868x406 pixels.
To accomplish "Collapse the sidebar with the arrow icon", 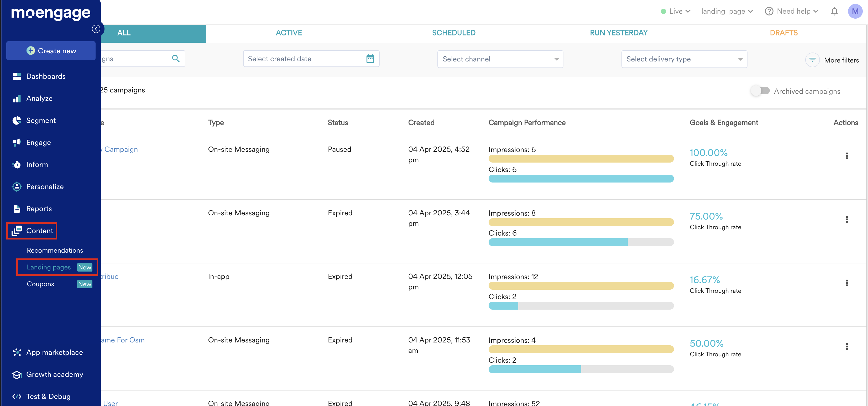I will (96, 29).
